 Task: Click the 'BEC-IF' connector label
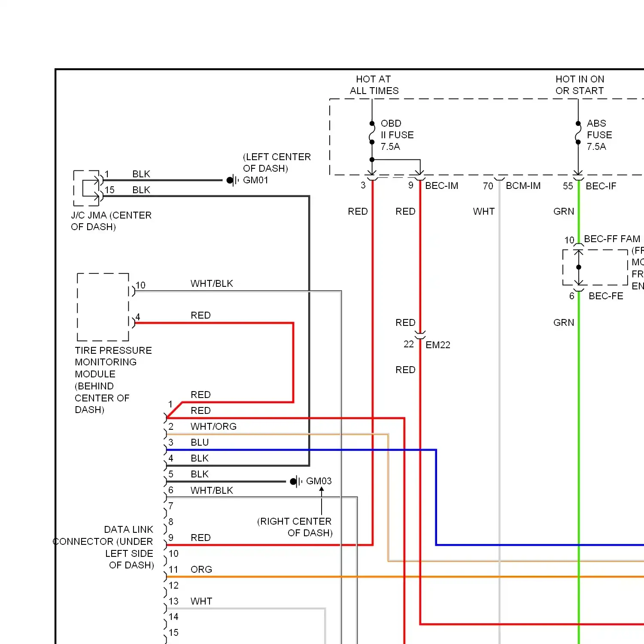coord(601,186)
